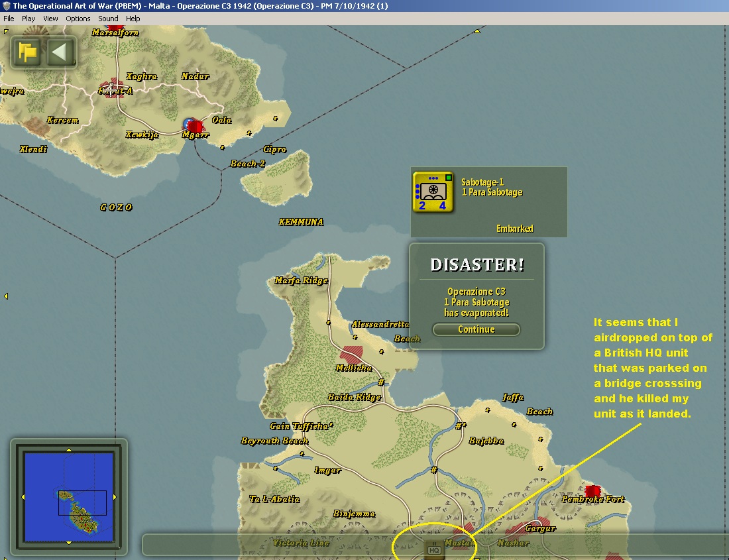Click the minimap's right scroll arrow
The width and height of the screenshot is (729, 560).
(115, 497)
